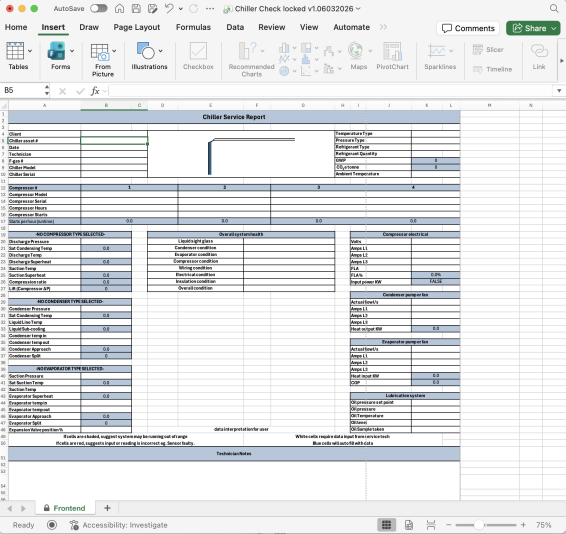Expand the Tables dropdown arrow
566x534 pixels.
pyautogui.click(x=30, y=51)
